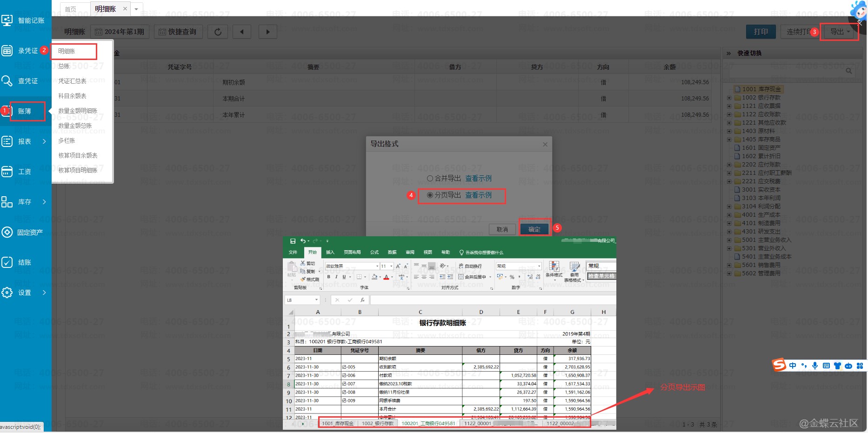Open the 导出 dropdown button
The width and height of the screenshot is (868, 433).
pyautogui.click(x=840, y=32)
